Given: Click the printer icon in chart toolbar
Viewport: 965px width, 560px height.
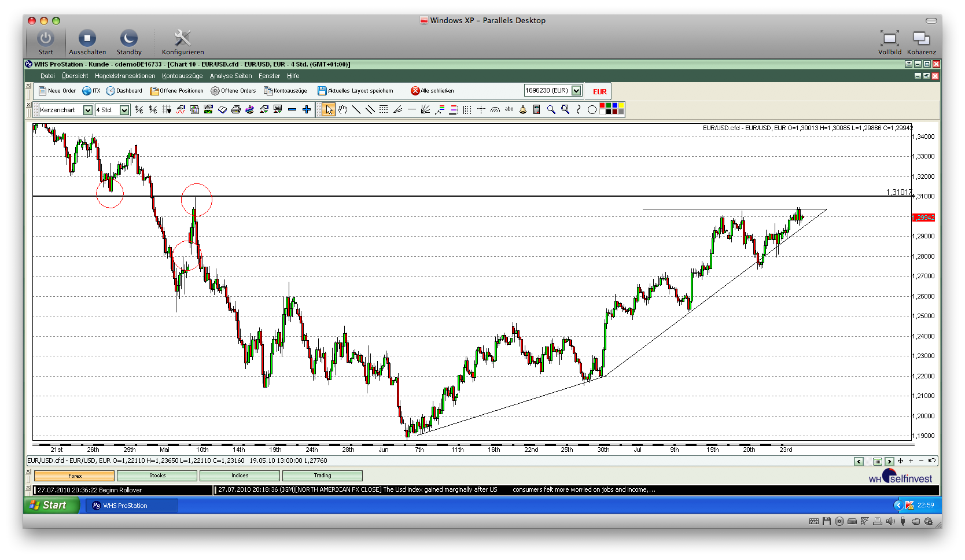Looking at the screenshot, I should (x=236, y=110).
